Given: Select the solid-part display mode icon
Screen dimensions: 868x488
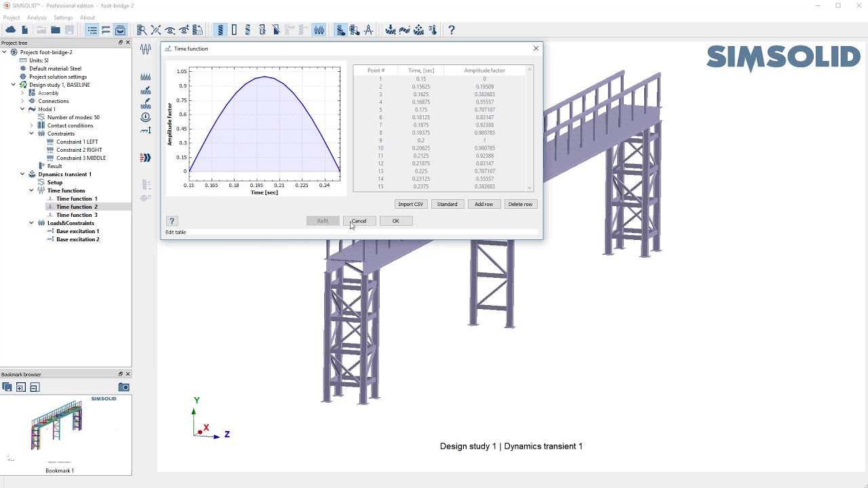Looking at the screenshot, I should coord(220,30).
